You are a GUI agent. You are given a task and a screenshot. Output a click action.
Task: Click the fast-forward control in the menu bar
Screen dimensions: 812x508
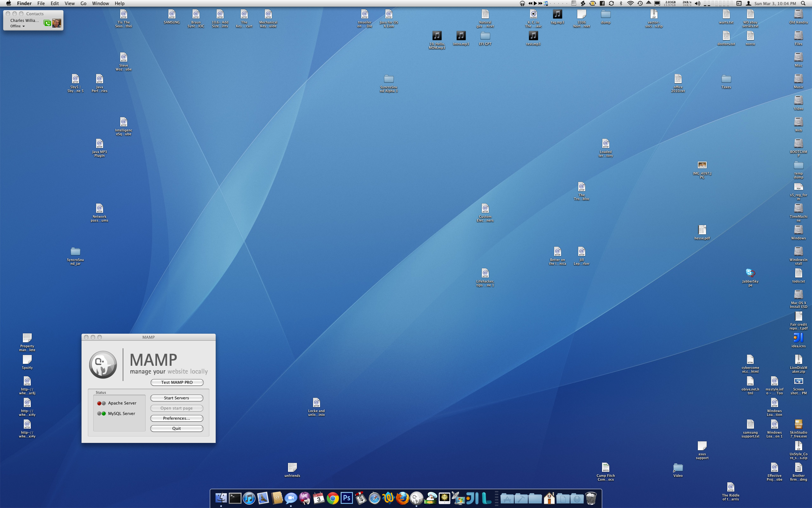(540, 3)
